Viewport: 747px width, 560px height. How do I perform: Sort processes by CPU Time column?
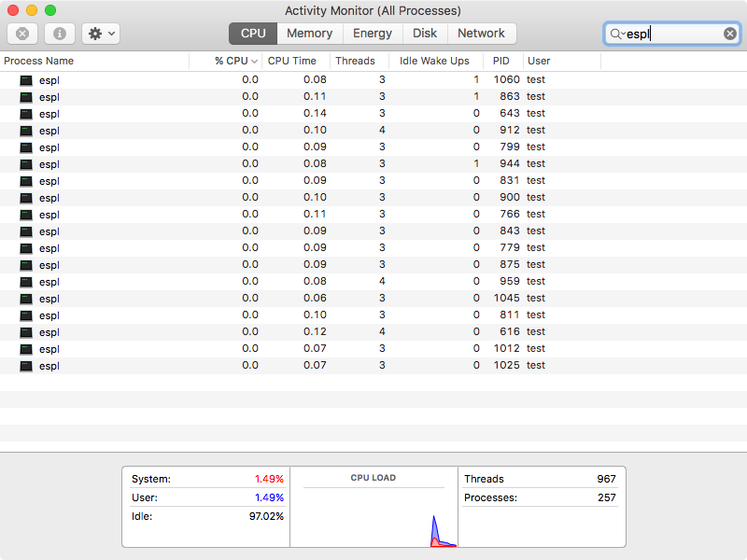point(292,61)
